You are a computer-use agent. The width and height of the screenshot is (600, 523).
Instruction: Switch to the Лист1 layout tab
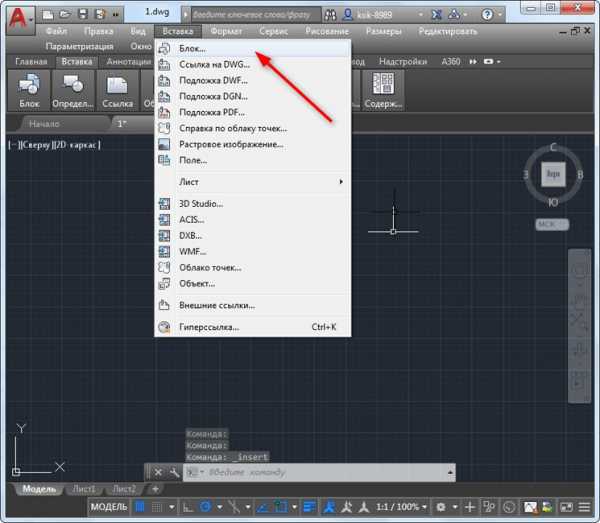[84, 489]
